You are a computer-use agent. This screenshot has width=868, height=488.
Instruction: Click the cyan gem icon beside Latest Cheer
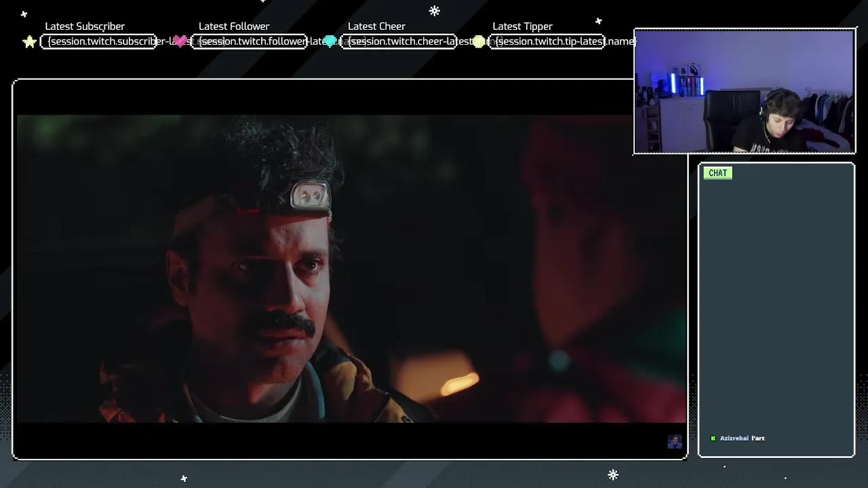pyautogui.click(x=330, y=41)
